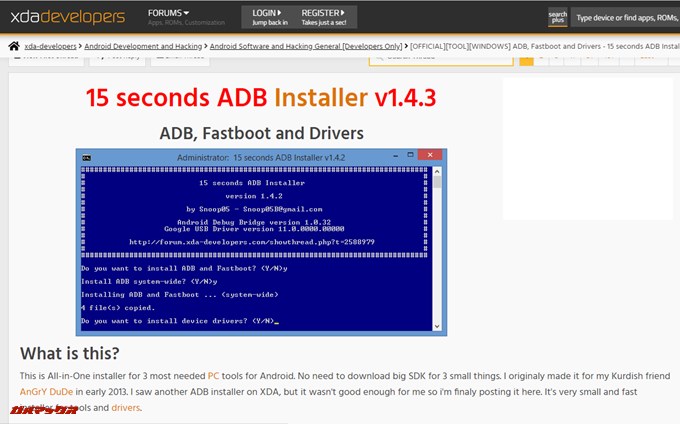The image size is (680, 424).
Task: Click the command prompt icon in installer title bar
Action: [x=87, y=157]
